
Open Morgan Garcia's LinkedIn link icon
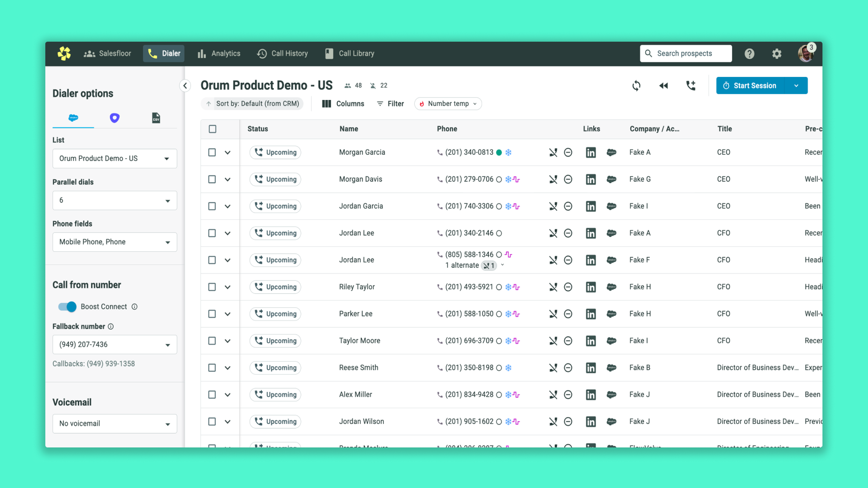591,152
